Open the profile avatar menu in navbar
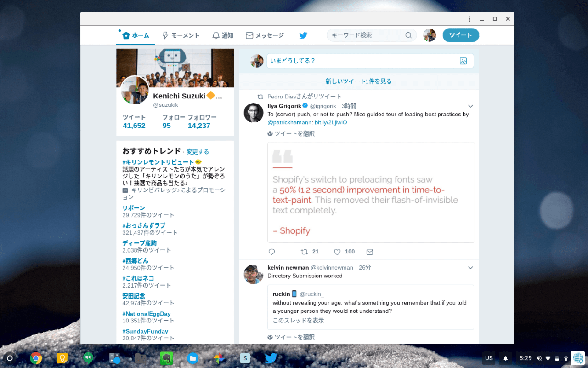The height and width of the screenshot is (368, 588). [x=430, y=35]
